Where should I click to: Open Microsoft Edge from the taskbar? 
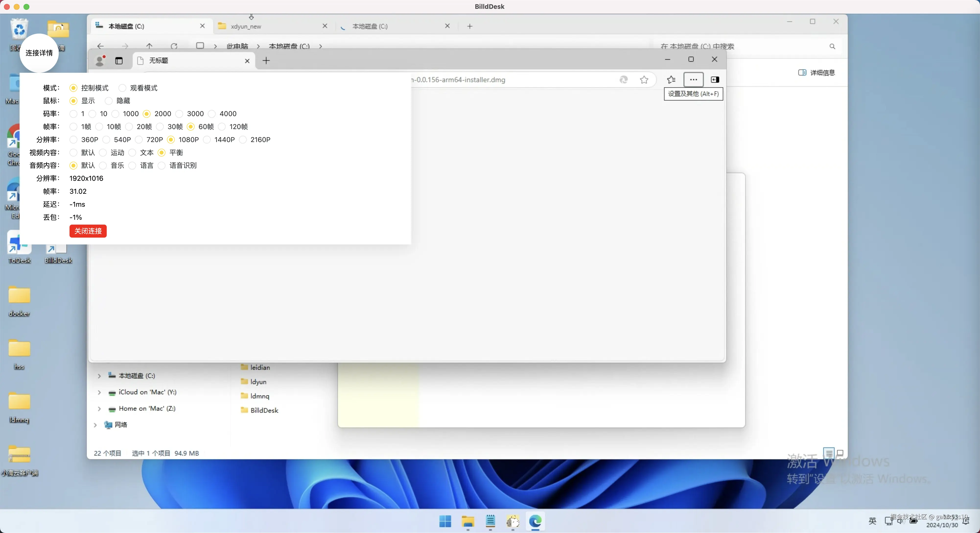click(x=535, y=521)
